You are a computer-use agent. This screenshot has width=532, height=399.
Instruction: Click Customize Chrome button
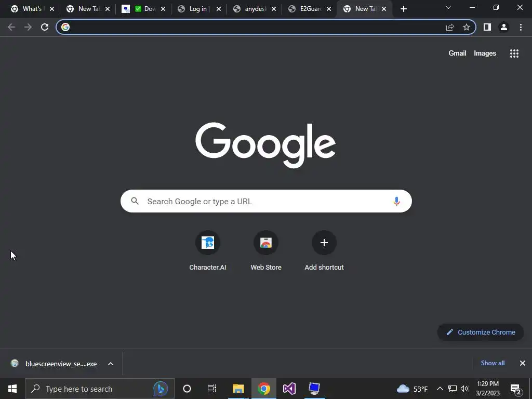tap(481, 332)
